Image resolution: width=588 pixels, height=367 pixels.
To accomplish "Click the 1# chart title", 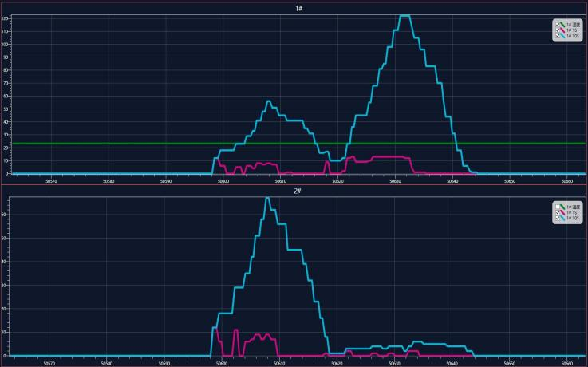I will [298, 8].
